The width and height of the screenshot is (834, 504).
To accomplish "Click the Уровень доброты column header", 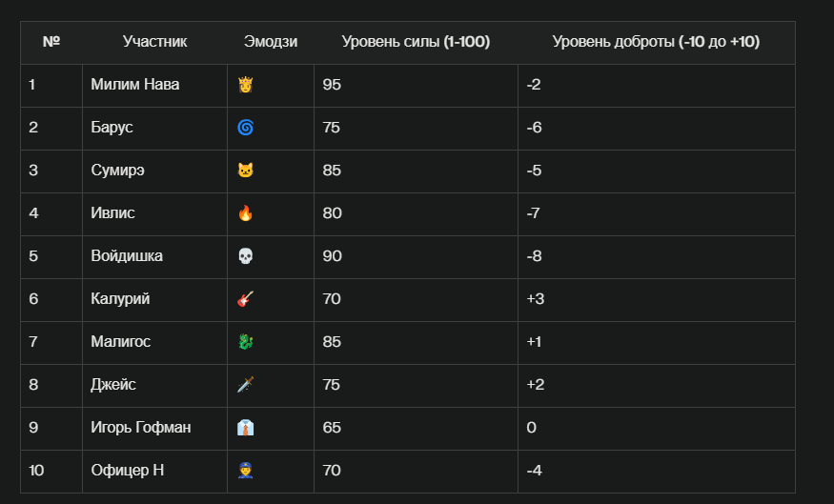I will (656, 42).
